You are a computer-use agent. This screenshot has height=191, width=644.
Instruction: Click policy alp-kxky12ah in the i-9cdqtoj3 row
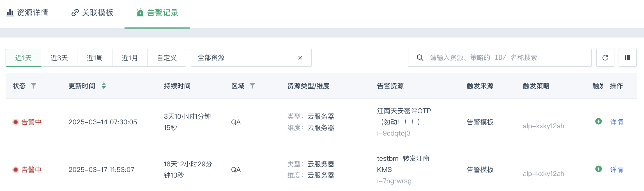pos(543,126)
